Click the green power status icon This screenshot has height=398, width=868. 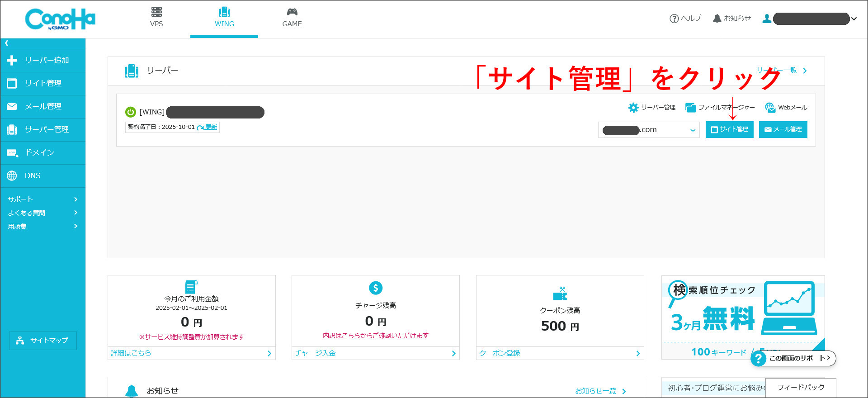(x=131, y=112)
